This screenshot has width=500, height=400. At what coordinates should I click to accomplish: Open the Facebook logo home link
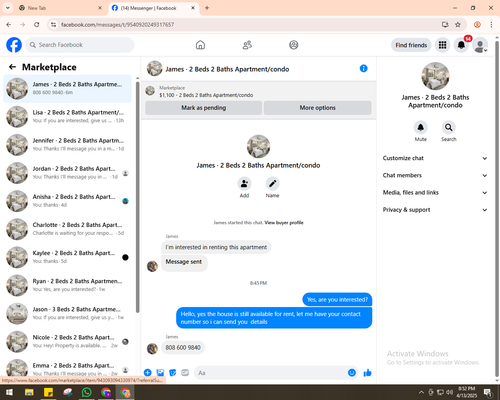tap(14, 45)
